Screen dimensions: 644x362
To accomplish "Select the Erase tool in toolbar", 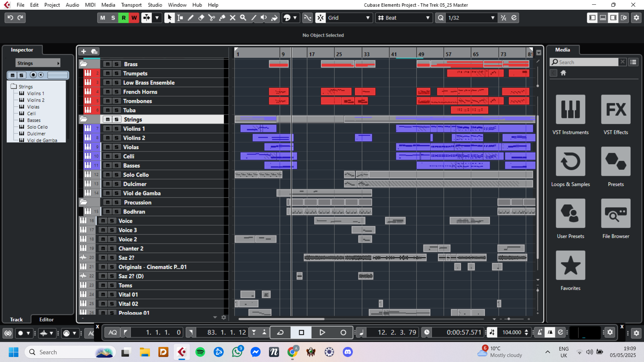I will (201, 18).
